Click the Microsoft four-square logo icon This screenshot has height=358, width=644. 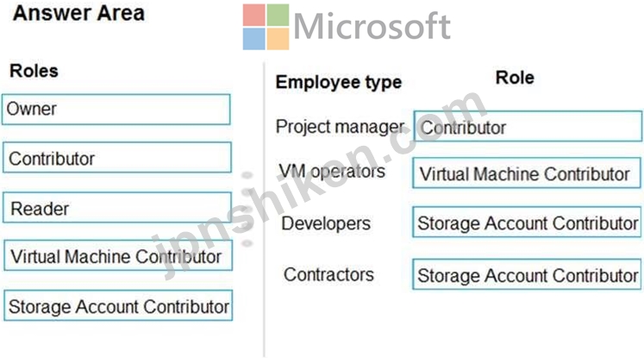pyautogui.click(x=266, y=27)
